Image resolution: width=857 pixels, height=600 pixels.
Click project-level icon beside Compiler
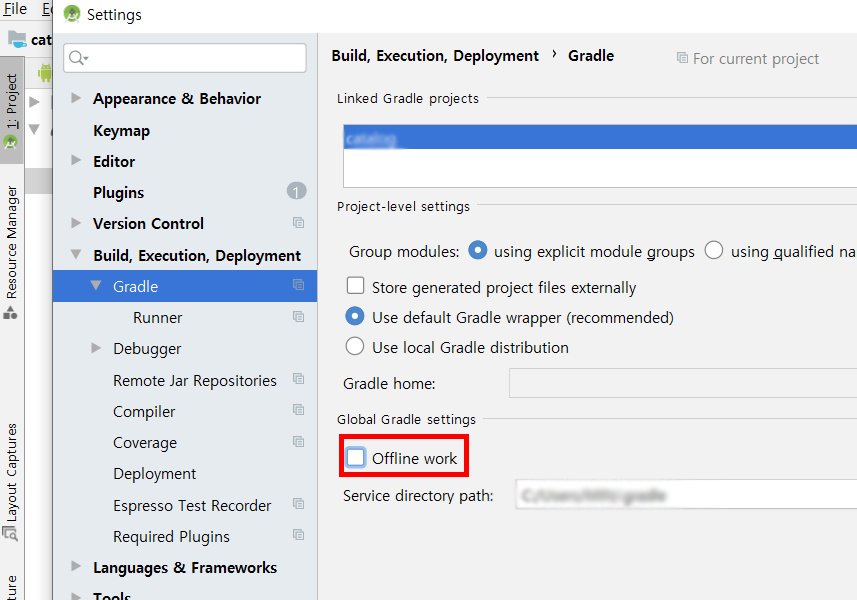click(298, 410)
